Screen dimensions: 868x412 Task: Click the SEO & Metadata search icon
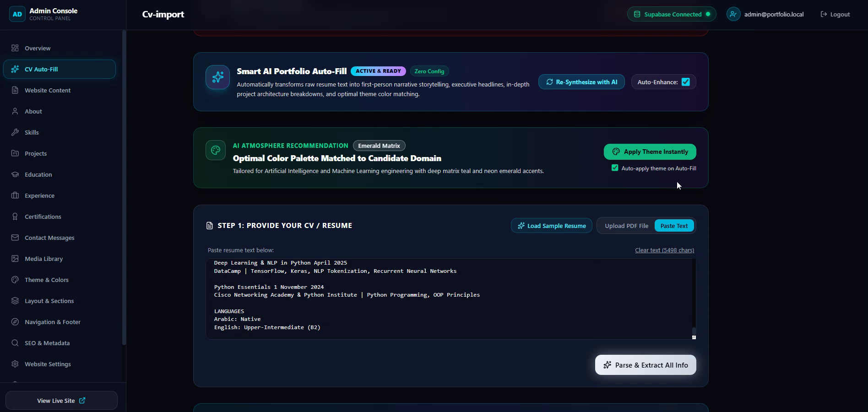tap(15, 343)
